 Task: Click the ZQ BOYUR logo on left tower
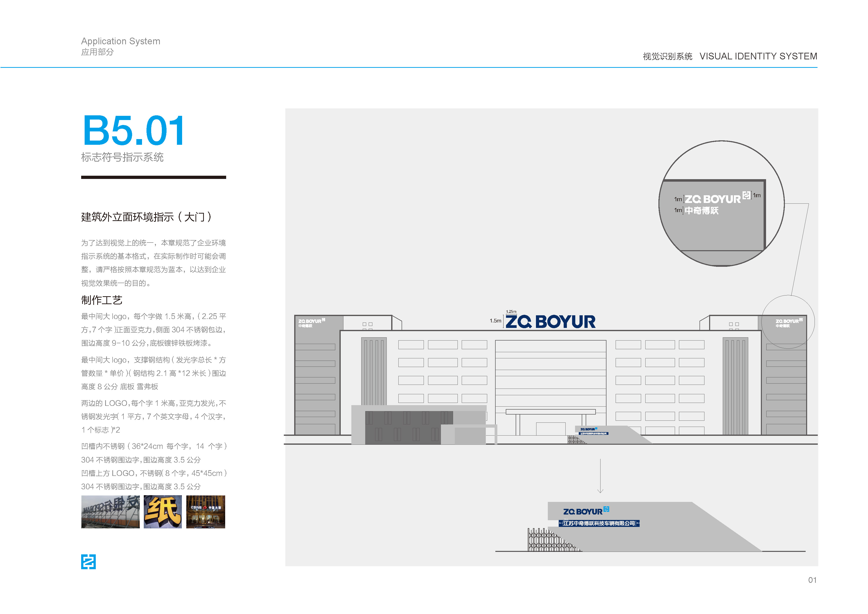point(310,321)
